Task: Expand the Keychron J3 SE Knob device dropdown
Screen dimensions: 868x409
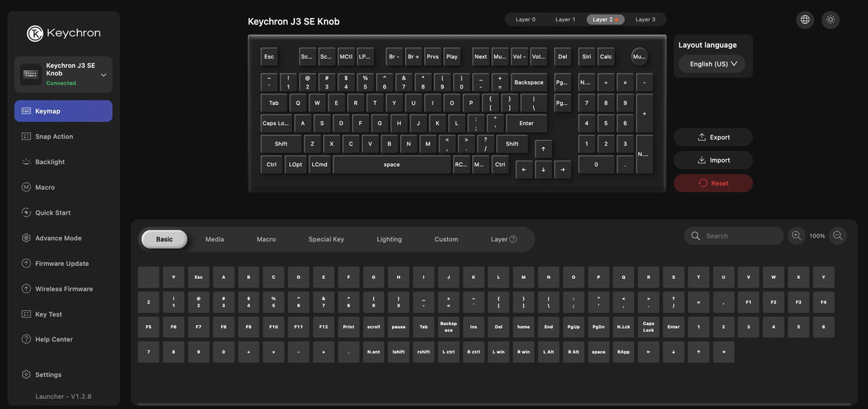Action: tap(103, 75)
